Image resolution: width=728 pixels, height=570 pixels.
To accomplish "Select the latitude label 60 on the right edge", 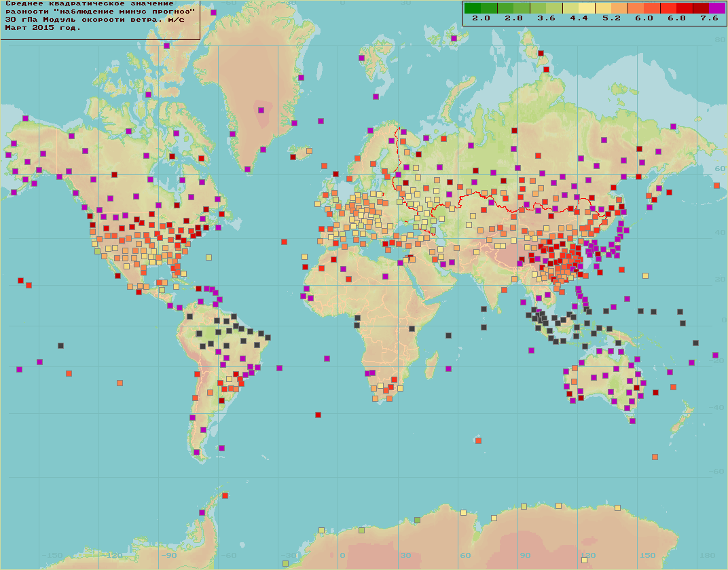I will pos(720,169).
